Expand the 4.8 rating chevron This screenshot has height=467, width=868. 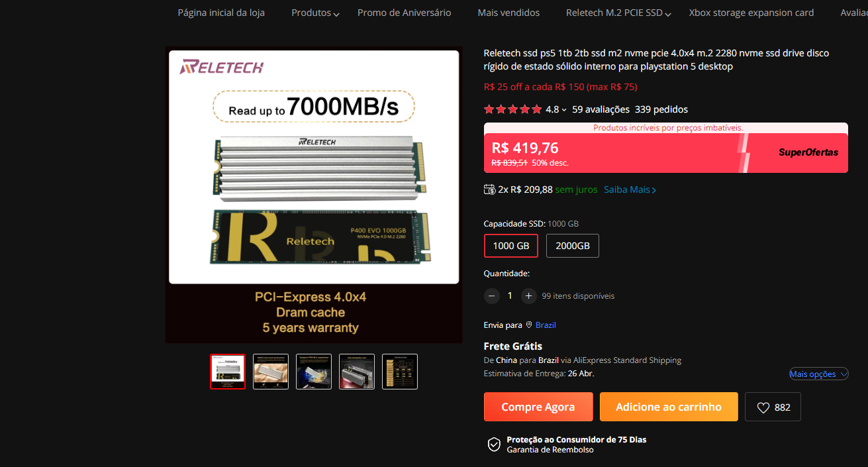pos(564,110)
